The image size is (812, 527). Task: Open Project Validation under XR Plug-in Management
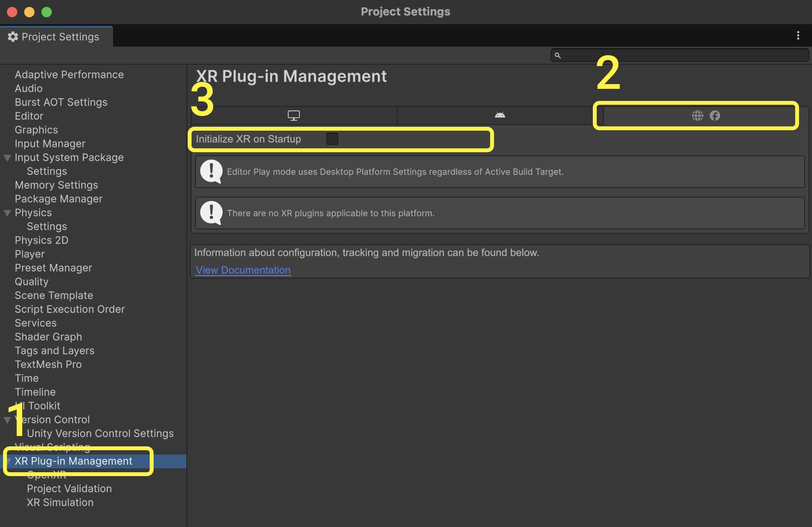click(x=69, y=489)
